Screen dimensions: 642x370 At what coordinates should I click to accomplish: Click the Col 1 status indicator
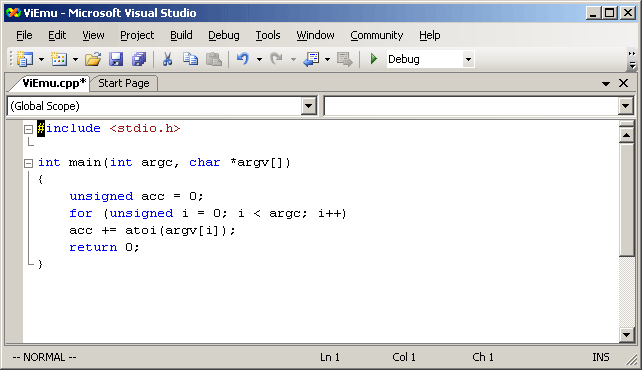click(404, 357)
